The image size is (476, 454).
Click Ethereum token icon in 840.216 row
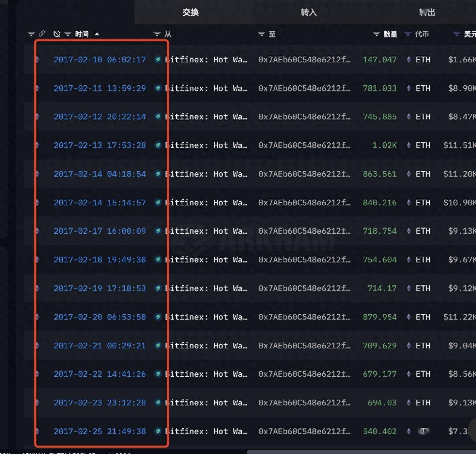pyautogui.click(x=409, y=203)
